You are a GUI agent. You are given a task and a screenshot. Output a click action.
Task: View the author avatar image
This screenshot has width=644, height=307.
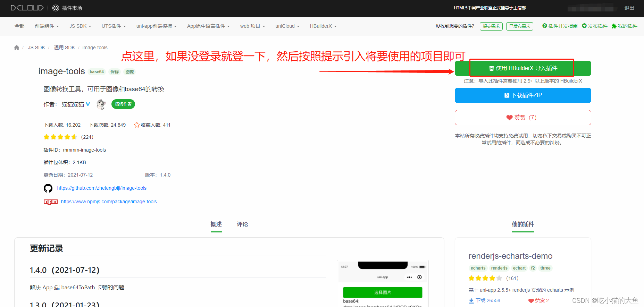pyautogui.click(x=101, y=104)
